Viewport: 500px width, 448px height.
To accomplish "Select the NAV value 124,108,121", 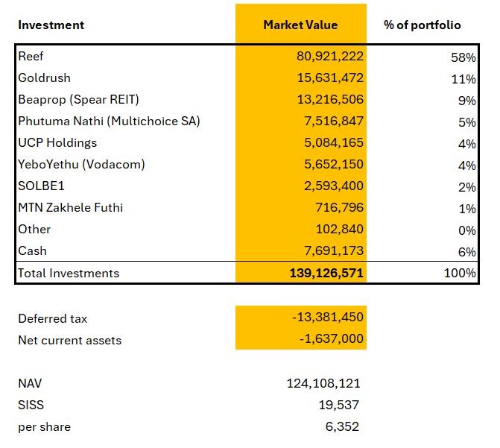I will 323,383.
